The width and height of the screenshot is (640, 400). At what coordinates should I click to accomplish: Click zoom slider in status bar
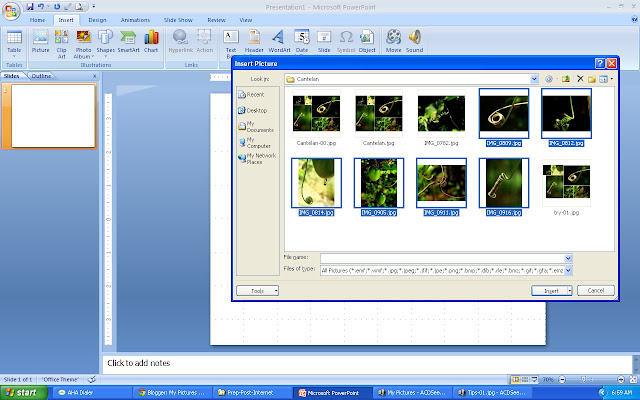pyautogui.click(x=584, y=380)
